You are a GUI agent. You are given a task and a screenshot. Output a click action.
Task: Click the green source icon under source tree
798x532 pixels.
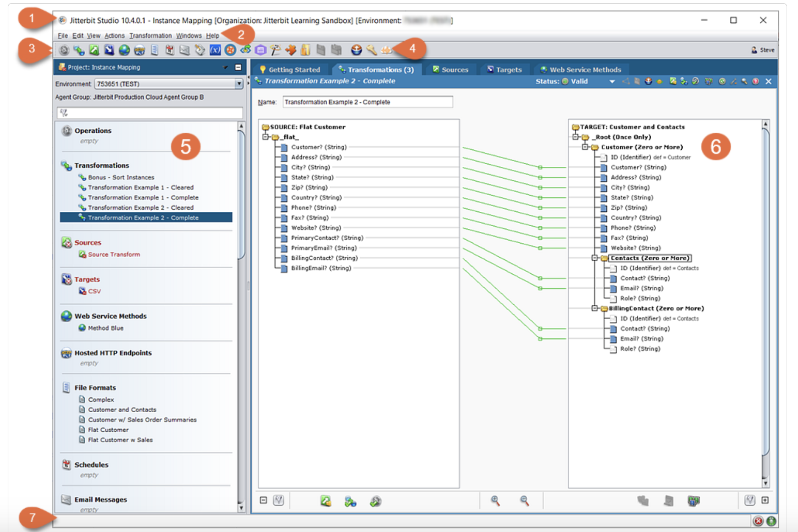click(x=326, y=501)
